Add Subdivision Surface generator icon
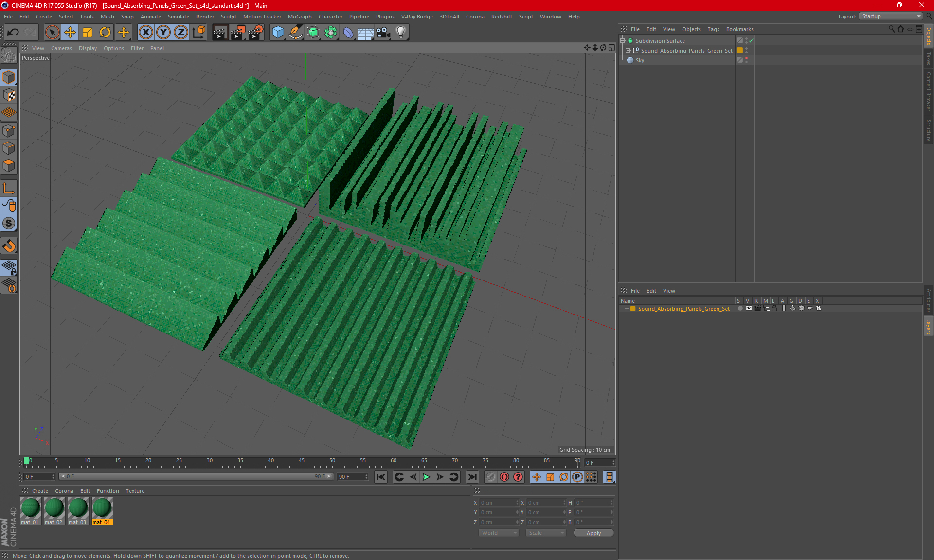 coord(313,33)
